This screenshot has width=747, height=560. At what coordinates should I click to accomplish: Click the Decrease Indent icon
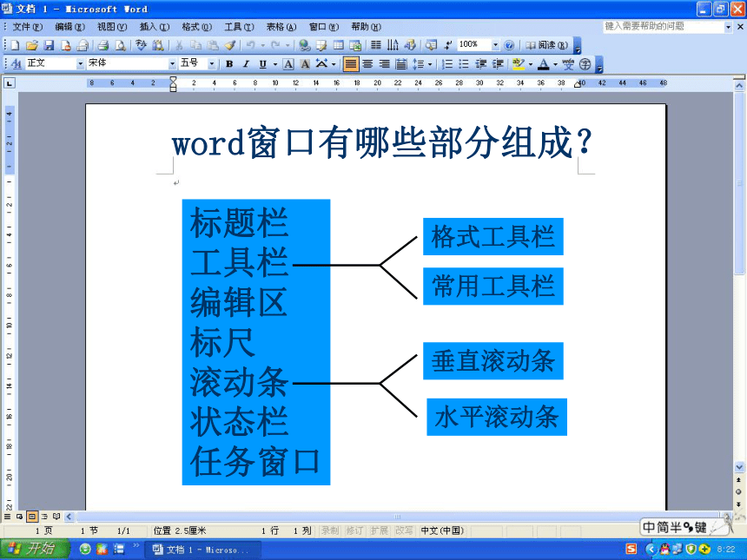coord(480,63)
